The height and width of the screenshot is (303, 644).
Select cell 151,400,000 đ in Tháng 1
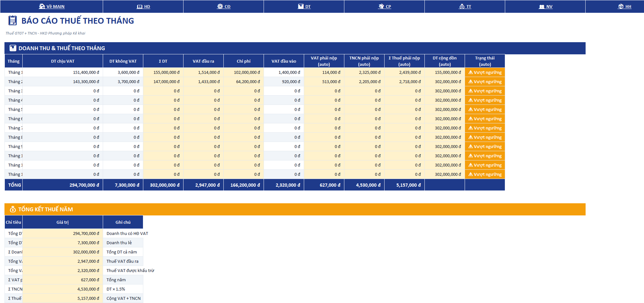[63, 73]
